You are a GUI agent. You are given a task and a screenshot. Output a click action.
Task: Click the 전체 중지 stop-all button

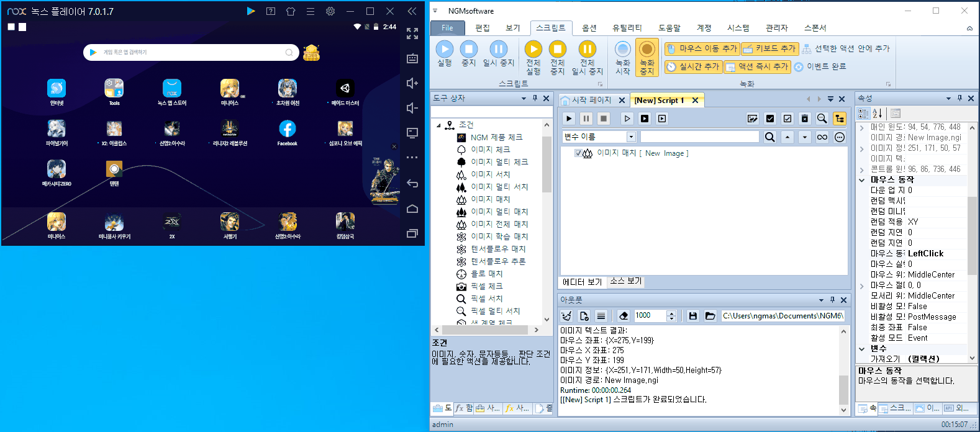coord(558,58)
